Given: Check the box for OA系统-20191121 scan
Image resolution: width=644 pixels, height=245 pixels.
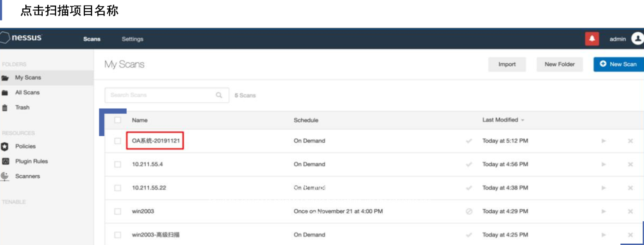Looking at the screenshot, I should [x=118, y=141].
